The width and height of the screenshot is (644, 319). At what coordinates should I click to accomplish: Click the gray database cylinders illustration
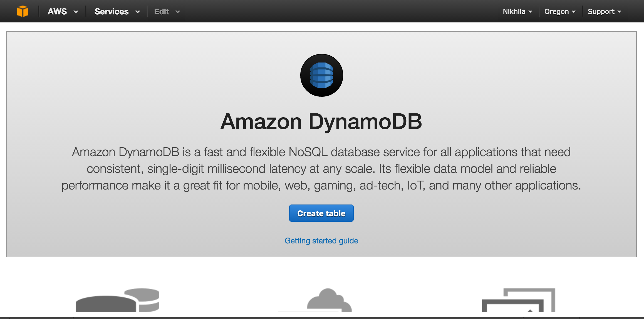coord(117,300)
